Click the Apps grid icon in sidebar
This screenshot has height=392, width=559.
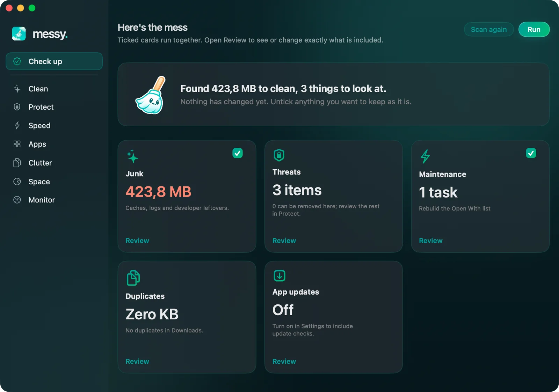tap(17, 144)
